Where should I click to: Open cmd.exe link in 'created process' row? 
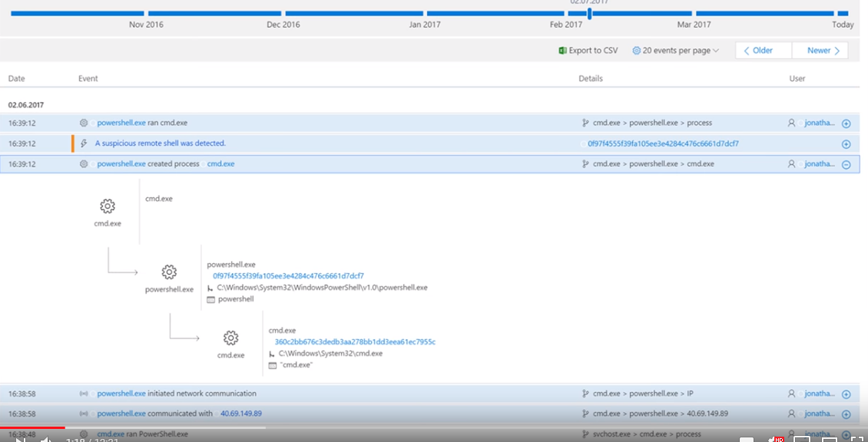[x=221, y=163]
